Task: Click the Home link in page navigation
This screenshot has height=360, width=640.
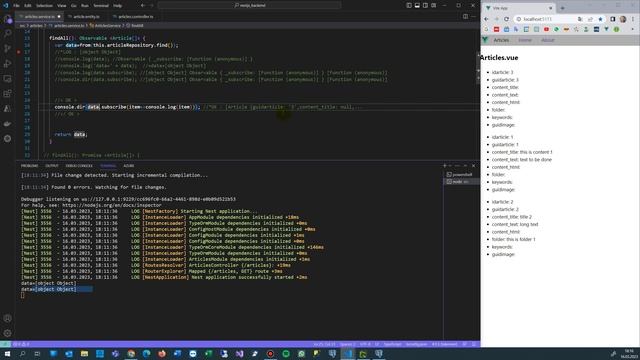Action: click(525, 40)
